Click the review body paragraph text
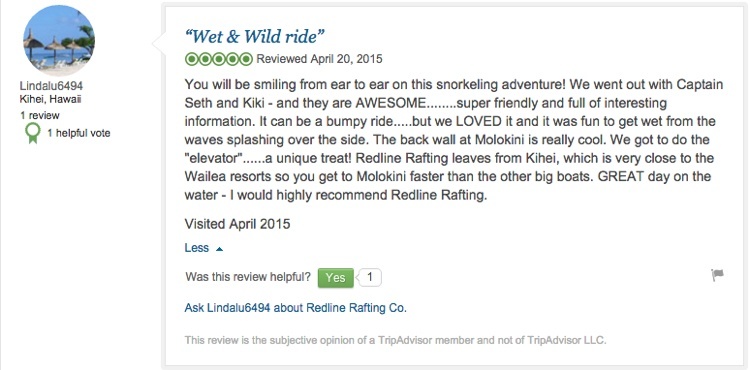The image size is (750, 370). pos(453,140)
